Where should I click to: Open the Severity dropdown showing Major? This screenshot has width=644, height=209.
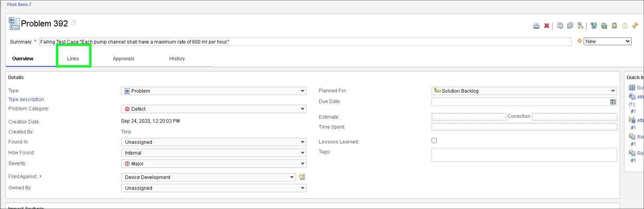click(214, 164)
